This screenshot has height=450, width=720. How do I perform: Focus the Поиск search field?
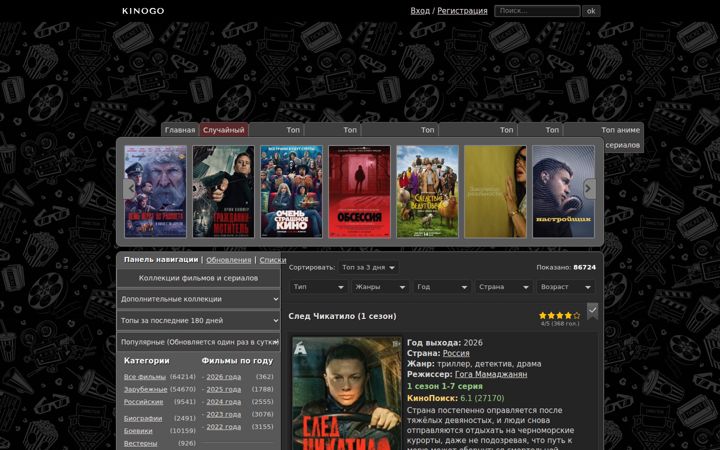click(537, 11)
